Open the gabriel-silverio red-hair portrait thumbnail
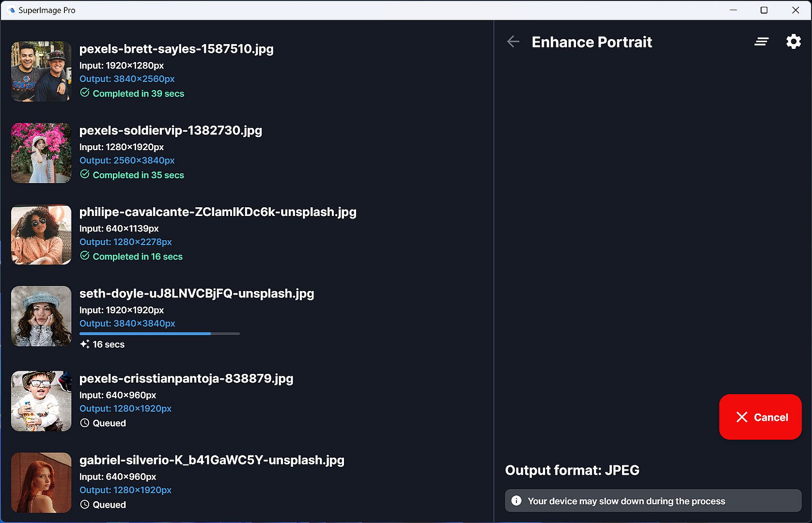The width and height of the screenshot is (812, 523). tap(41, 482)
